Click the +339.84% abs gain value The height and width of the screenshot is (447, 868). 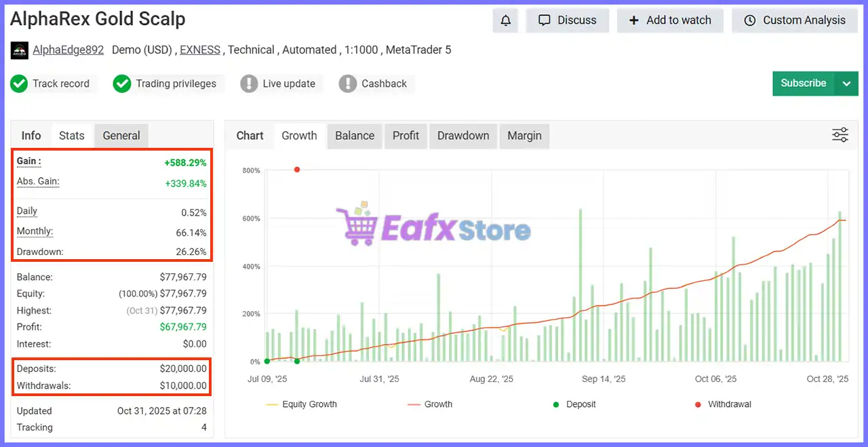[x=186, y=183]
